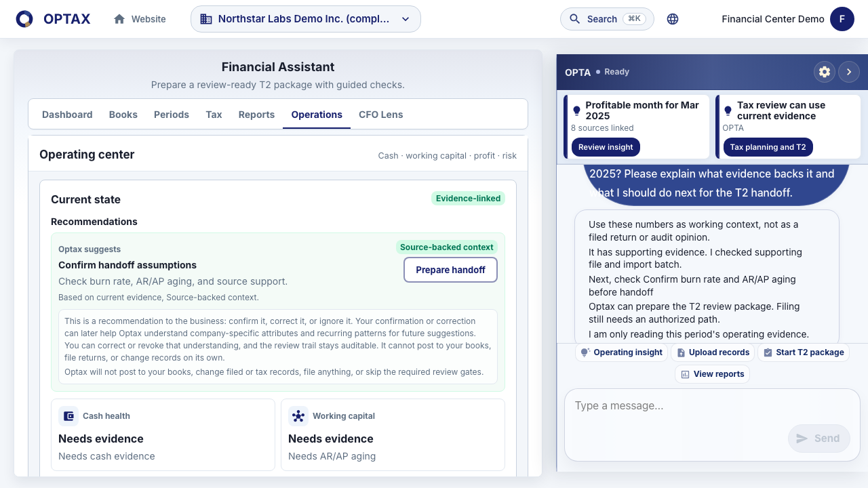Click lightbulb icon on Tax review card

(728, 110)
